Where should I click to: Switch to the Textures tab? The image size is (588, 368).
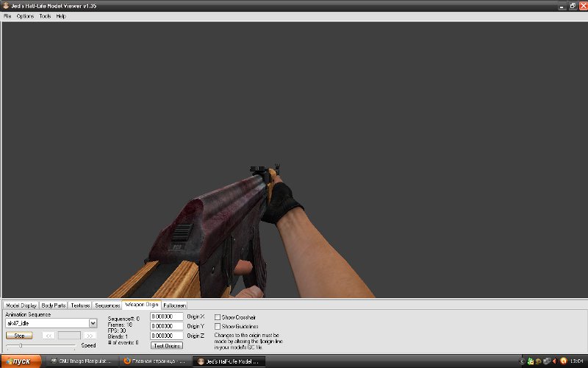coord(80,305)
